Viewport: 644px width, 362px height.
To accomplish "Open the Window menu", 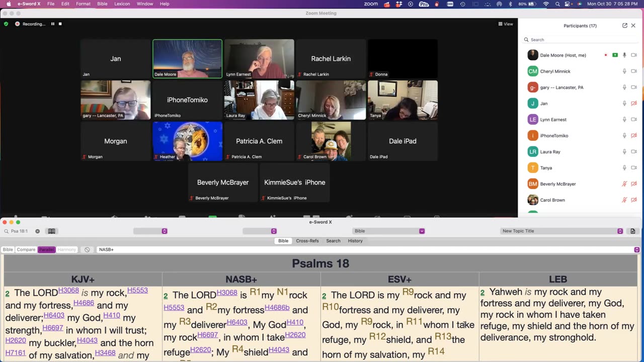I will tap(145, 4).
